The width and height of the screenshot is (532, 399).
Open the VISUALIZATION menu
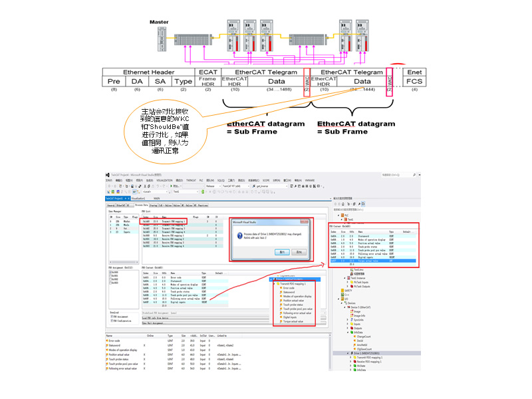[164, 180]
